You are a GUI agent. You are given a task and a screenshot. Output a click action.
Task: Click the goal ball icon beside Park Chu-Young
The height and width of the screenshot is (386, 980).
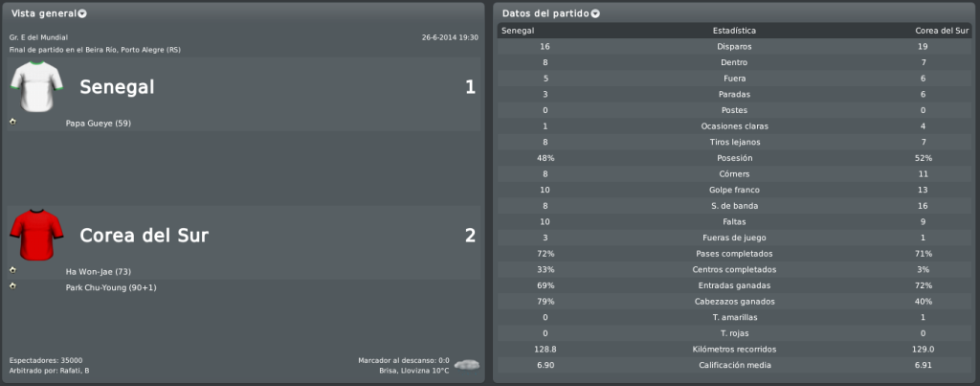coord(12,285)
